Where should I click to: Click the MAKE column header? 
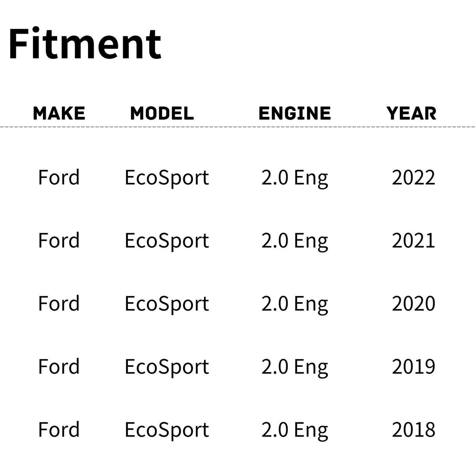(59, 113)
